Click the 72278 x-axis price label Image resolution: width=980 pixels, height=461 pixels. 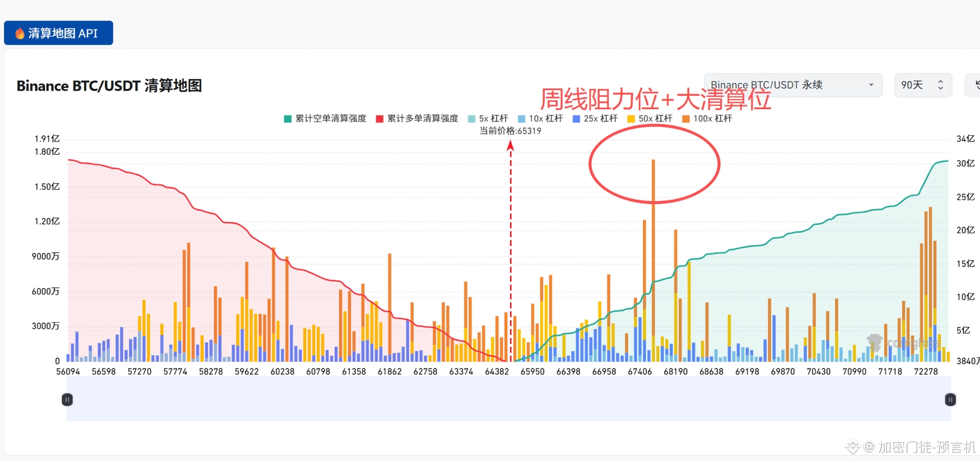(926, 371)
